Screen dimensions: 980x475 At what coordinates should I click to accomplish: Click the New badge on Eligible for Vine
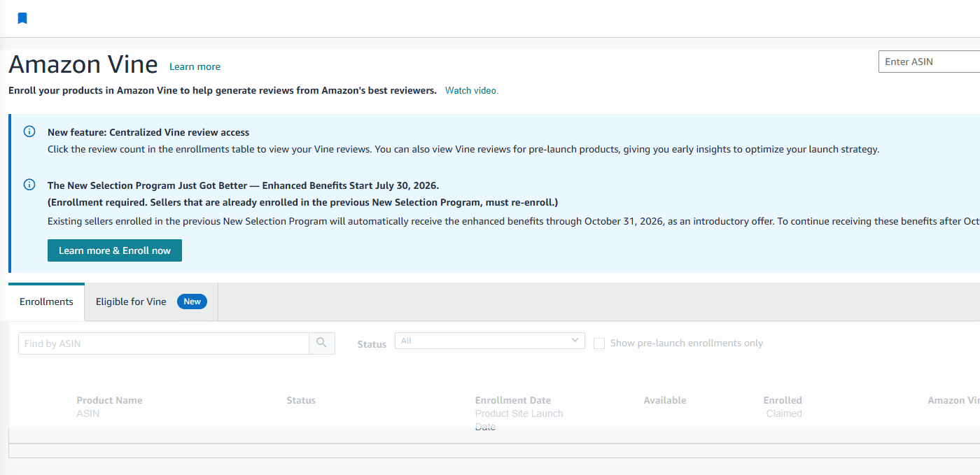pos(192,302)
